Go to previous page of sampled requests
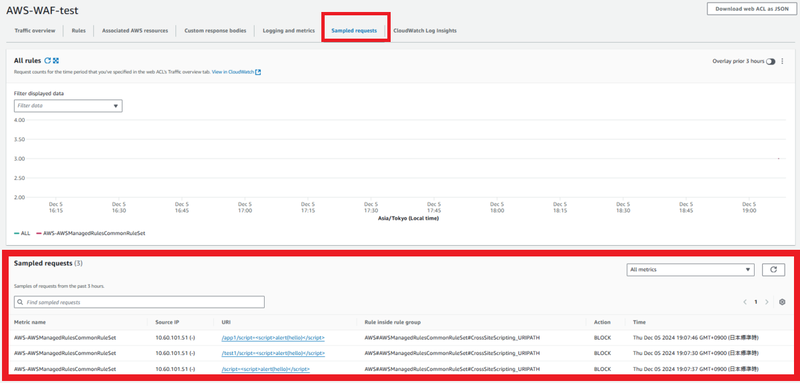The width and height of the screenshot is (800, 383). (745, 302)
